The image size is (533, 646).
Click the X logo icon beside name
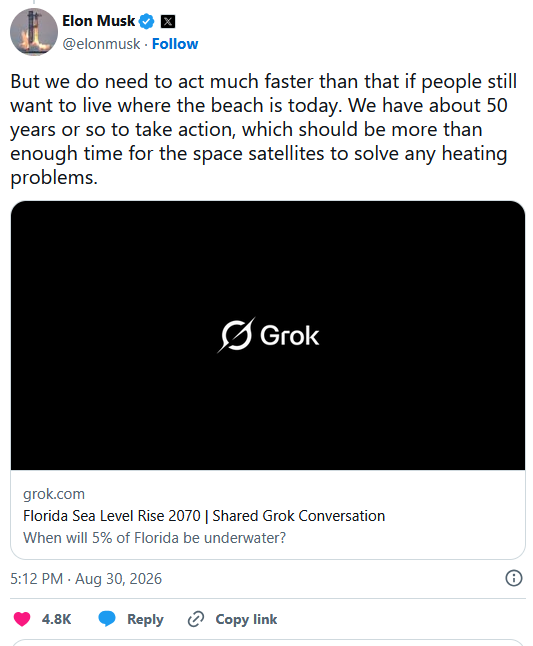[168, 21]
